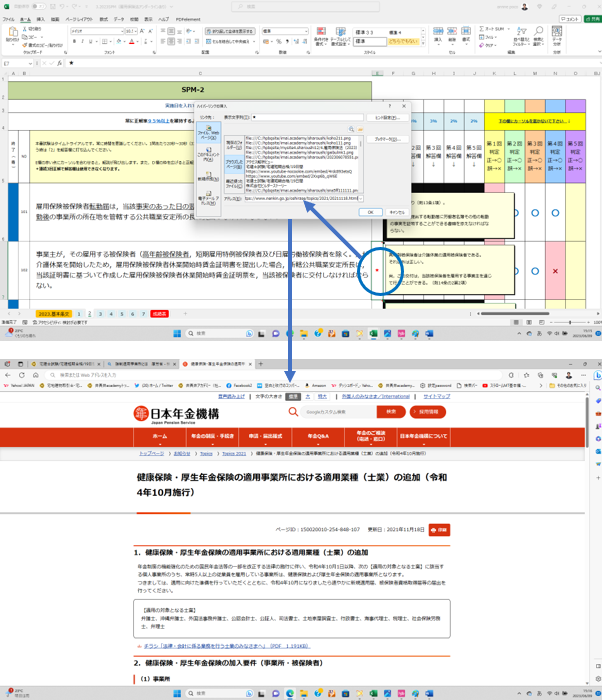The height and width of the screenshot is (700, 602).
Task: Open the PDFelement ribbon tab
Action: coord(188,20)
